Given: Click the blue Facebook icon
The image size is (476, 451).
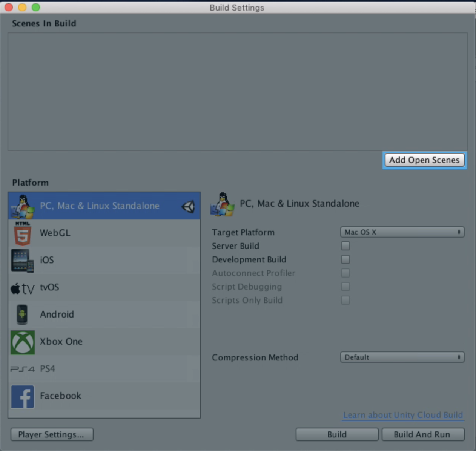Looking at the screenshot, I should (23, 396).
